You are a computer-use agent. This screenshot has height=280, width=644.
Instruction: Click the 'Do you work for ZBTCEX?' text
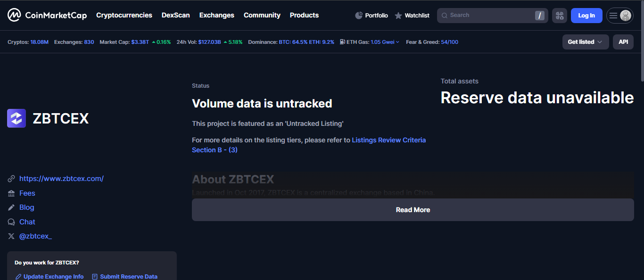click(47, 263)
